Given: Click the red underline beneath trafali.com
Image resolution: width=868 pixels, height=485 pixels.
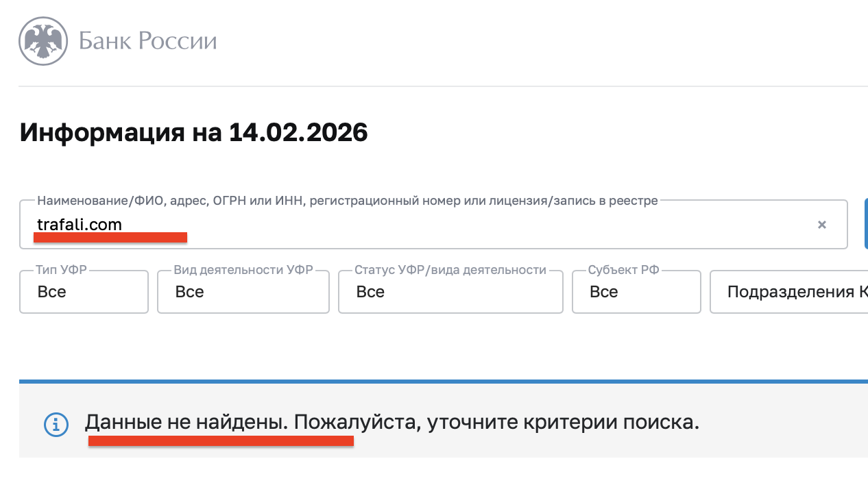Looking at the screenshot, I should pyautogui.click(x=110, y=237).
